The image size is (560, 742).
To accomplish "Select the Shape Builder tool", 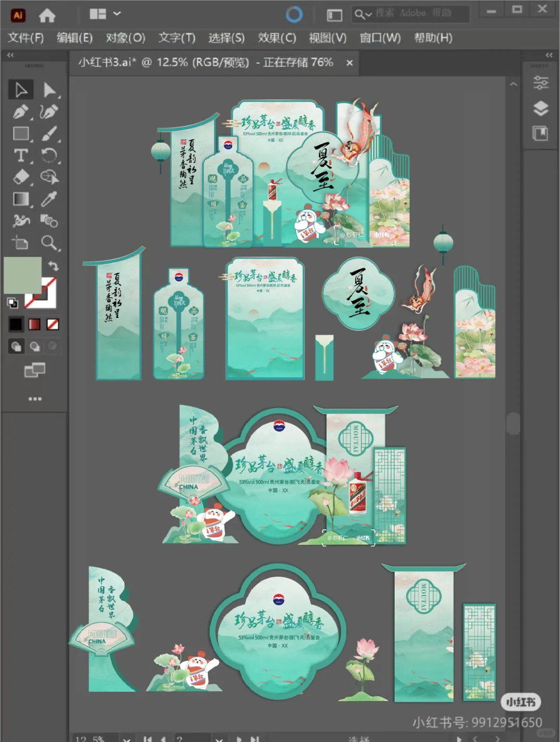I will pos(49,177).
